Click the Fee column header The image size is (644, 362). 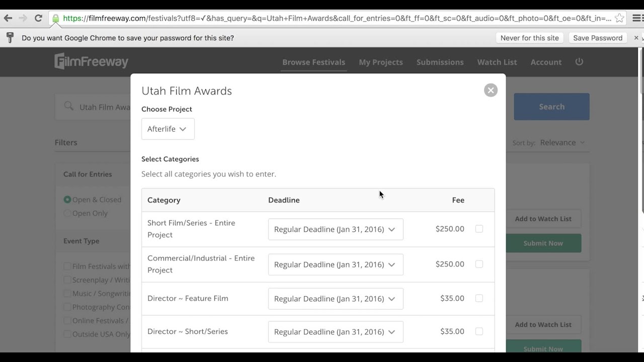coord(458,200)
